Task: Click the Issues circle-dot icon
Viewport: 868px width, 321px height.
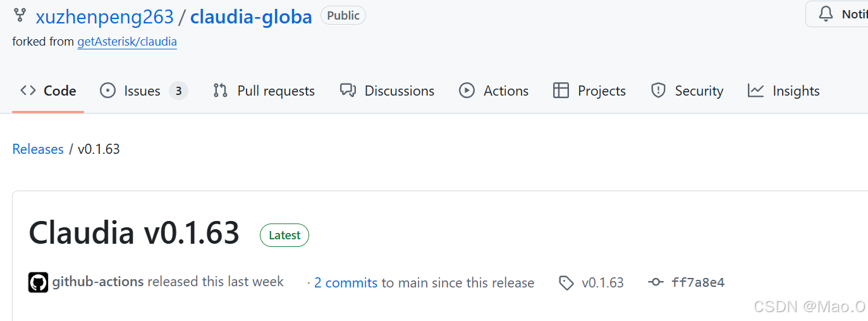Action: pos(108,91)
